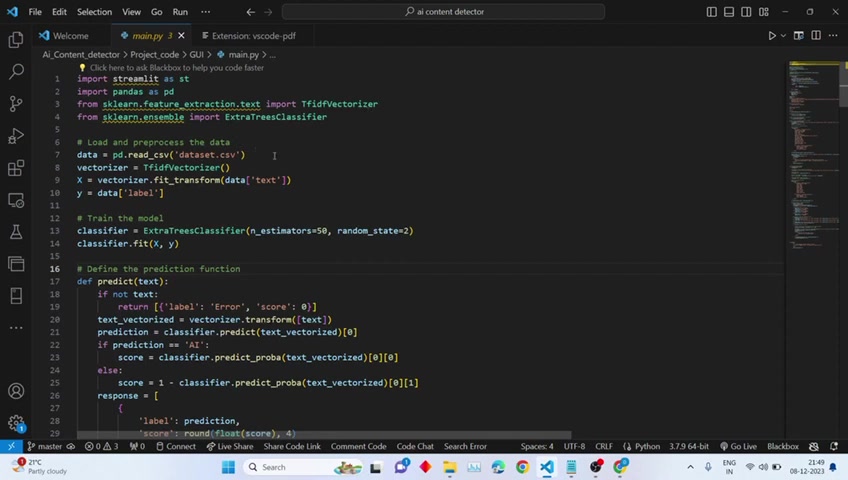Open the Source Control view
The height and width of the screenshot is (480, 848).
pyautogui.click(x=16, y=103)
